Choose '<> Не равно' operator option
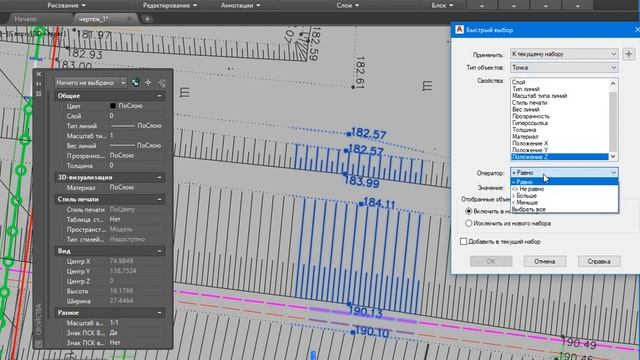This screenshot has height=360, width=640. tap(564, 189)
